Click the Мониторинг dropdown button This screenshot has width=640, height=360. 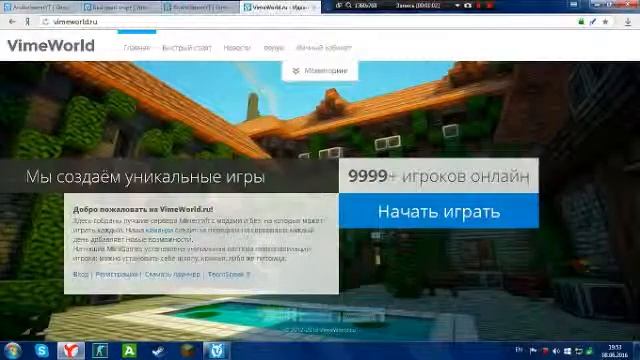pyautogui.click(x=320, y=71)
